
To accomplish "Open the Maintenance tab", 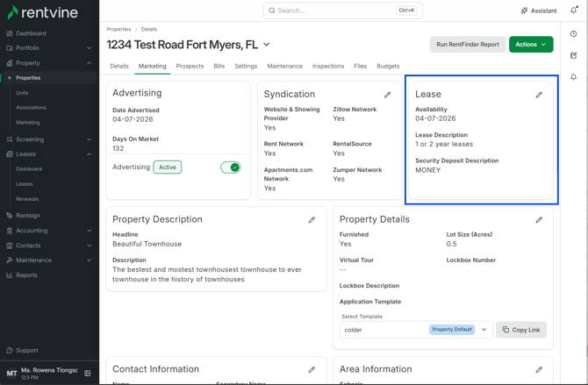I will coord(284,66).
